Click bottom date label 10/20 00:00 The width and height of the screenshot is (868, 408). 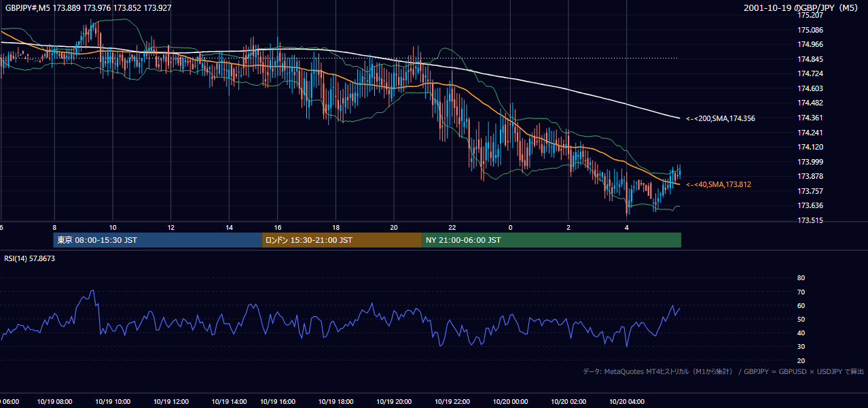511,401
